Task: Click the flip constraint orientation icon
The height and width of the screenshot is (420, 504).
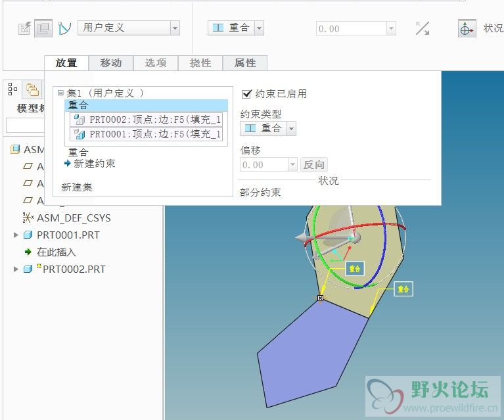Action: click(x=423, y=28)
